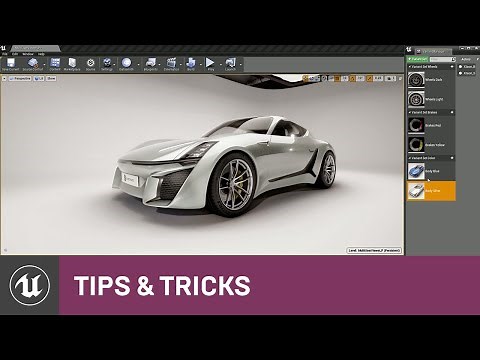This screenshot has height=360, width=480.
Task: Open the File menu
Action: click(x=4, y=54)
